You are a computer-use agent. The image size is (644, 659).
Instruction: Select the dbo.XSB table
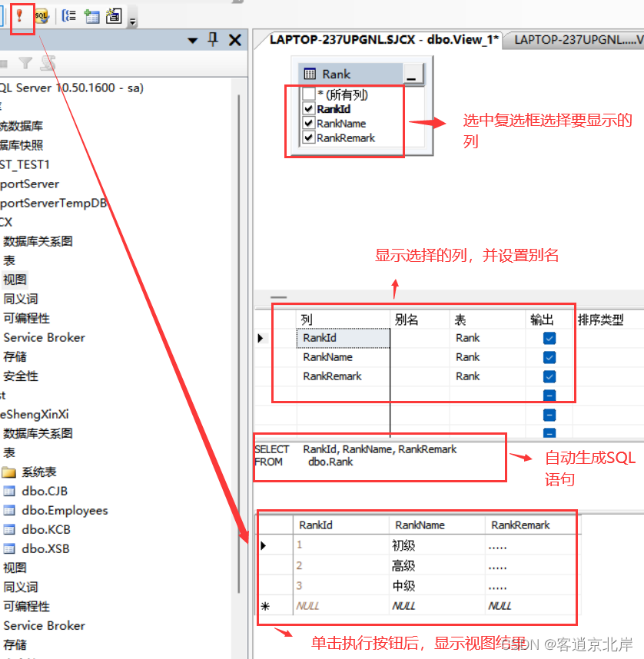click(52, 548)
